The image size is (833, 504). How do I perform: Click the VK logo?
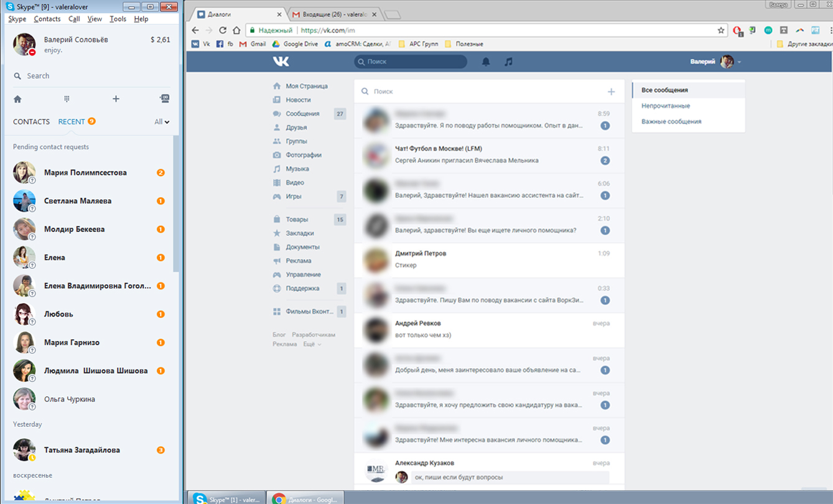click(281, 62)
